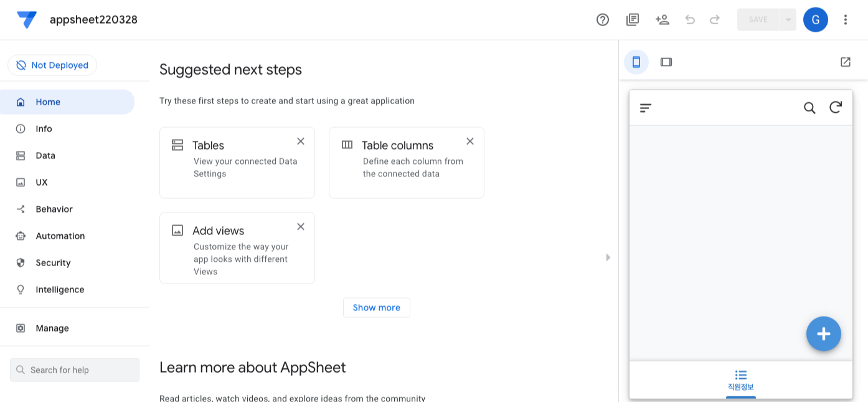Screen dimensions: 868x402
Task: Open the SAVE dropdown arrow
Action: [788, 19]
